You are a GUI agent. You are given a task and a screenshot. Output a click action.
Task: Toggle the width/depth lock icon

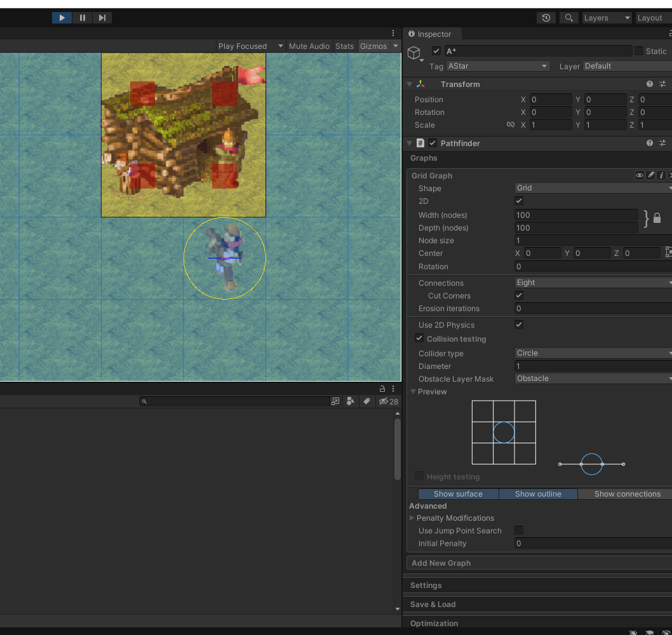click(x=657, y=218)
